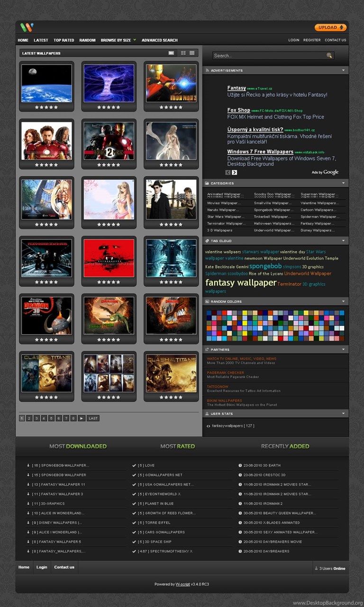This screenshot has width=364, height=607.
Task: Go to previous ad arrow
Action: (228, 172)
